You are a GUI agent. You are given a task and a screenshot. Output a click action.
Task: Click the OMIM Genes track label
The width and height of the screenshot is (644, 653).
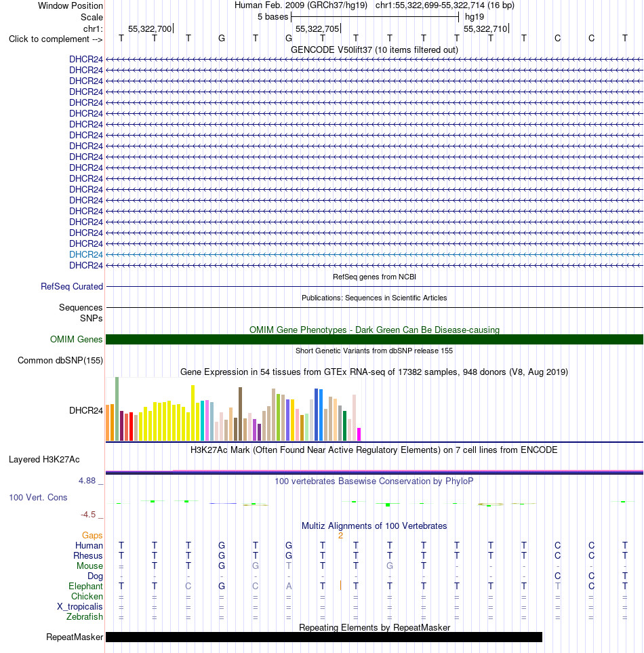coord(76,340)
